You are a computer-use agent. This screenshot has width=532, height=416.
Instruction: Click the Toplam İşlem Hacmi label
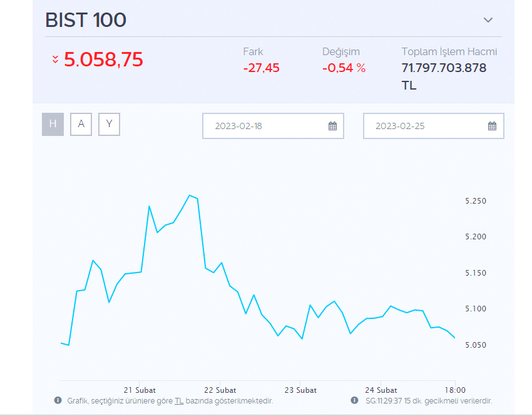[449, 51]
